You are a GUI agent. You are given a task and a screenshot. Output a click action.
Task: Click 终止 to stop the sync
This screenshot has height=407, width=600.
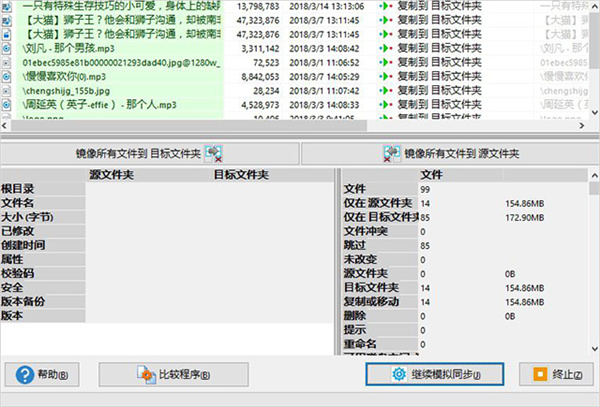point(556,374)
